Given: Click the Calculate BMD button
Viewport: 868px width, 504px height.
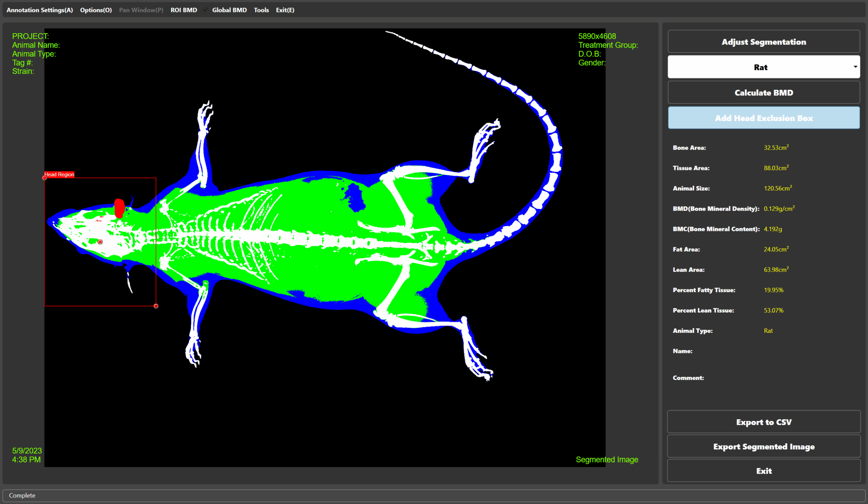Looking at the screenshot, I should [x=764, y=92].
